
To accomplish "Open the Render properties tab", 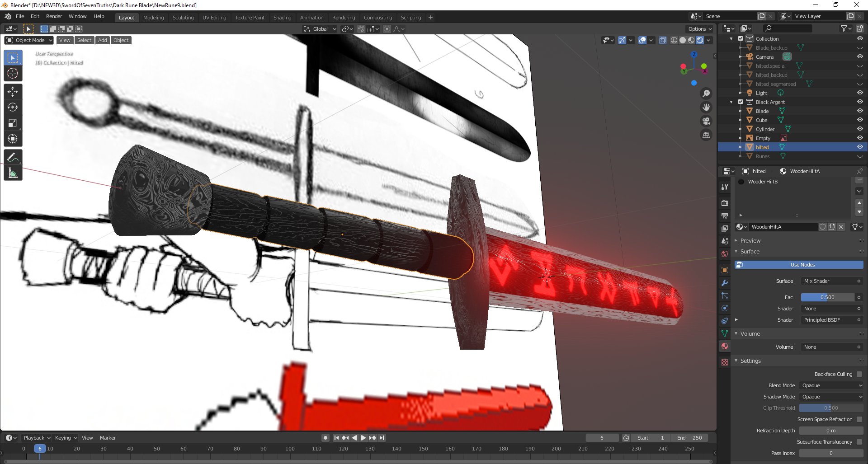I will point(725,203).
